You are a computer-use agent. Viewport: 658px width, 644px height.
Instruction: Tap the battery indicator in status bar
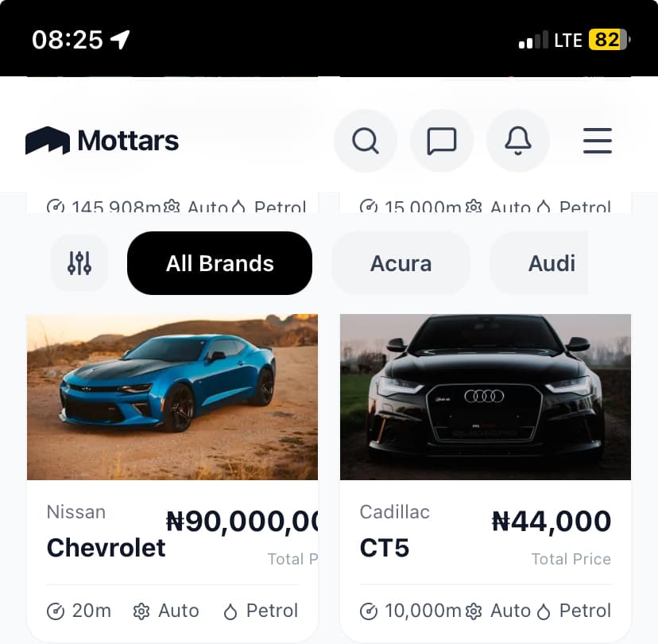[x=609, y=40]
